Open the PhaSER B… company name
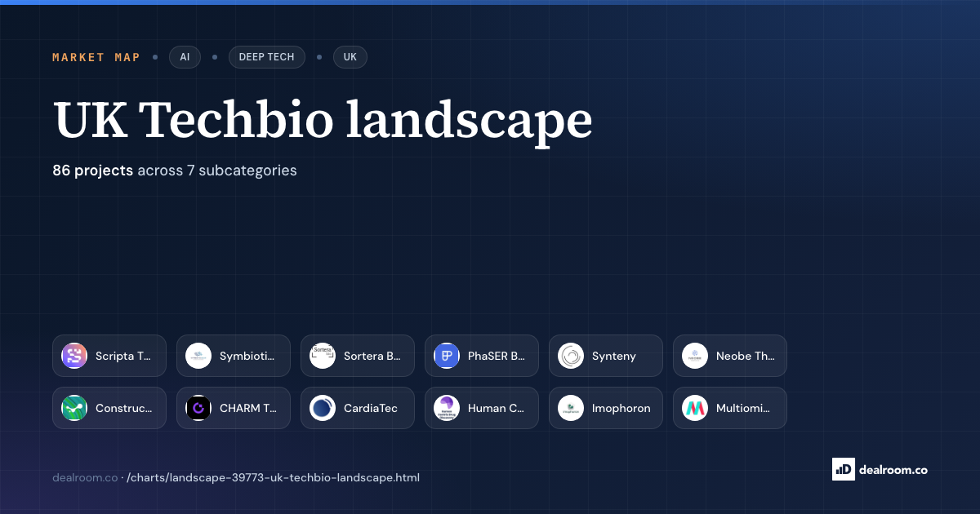 coord(497,356)
